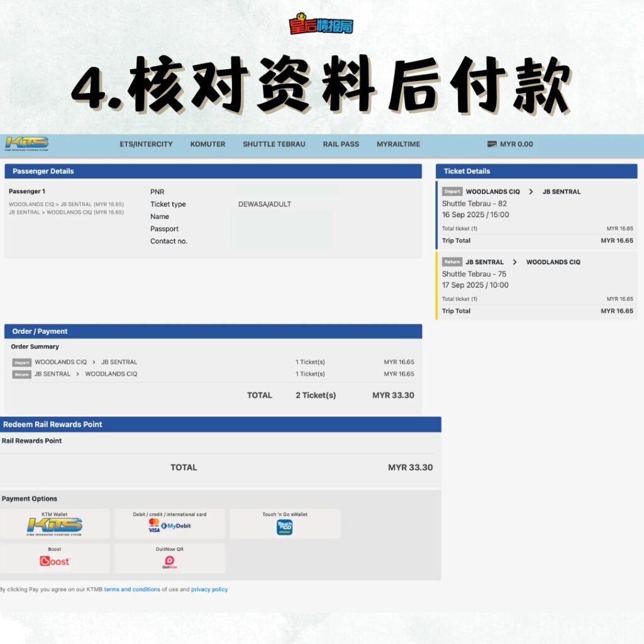Click the logo at the top of the image

(x=321, y=25)
